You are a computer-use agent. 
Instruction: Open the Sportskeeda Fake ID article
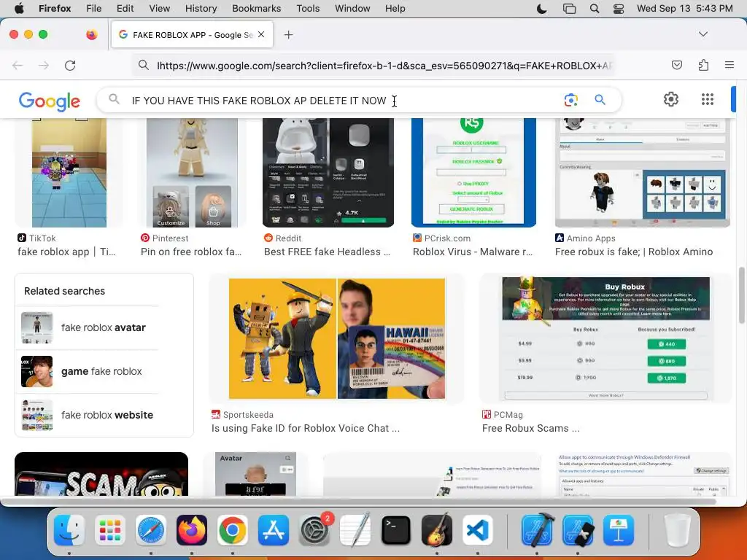pos(306,428)
